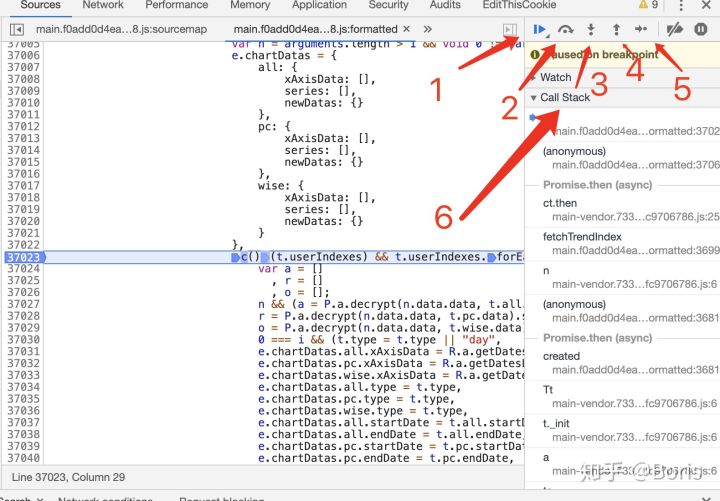Close the main.js:formatted file tab
Screen dimensions: 720x501
tap(406, 28)
